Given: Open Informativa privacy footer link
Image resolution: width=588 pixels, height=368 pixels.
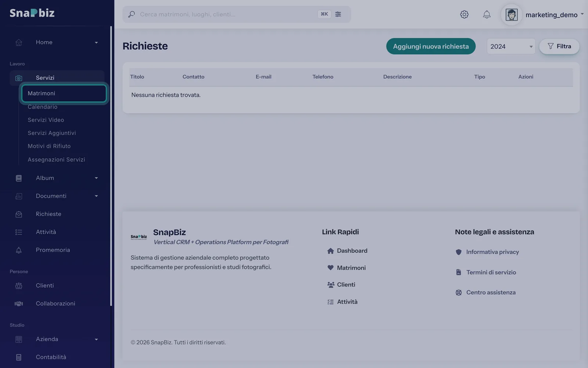Looking at the screenshot, I should click(x=492, y=252).
